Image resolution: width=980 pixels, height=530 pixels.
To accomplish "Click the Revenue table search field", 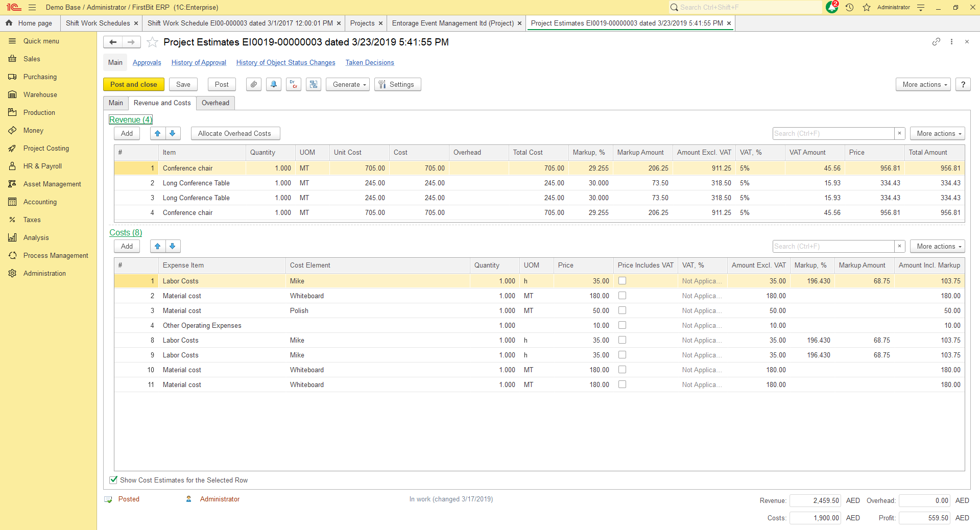I will tap(833, 134).
